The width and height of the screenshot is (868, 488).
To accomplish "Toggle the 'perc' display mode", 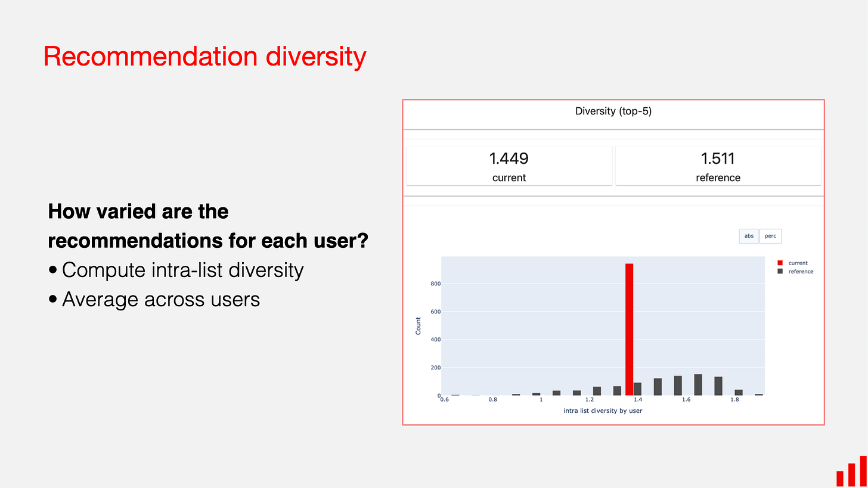I will coord(770,236).
